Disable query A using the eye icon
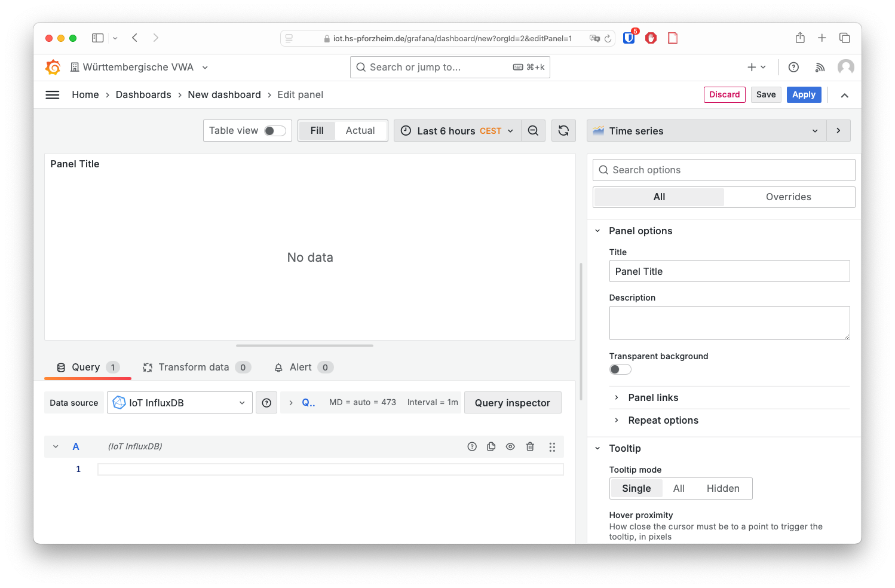Screen dimensions: 895x588 click(510, 446)
